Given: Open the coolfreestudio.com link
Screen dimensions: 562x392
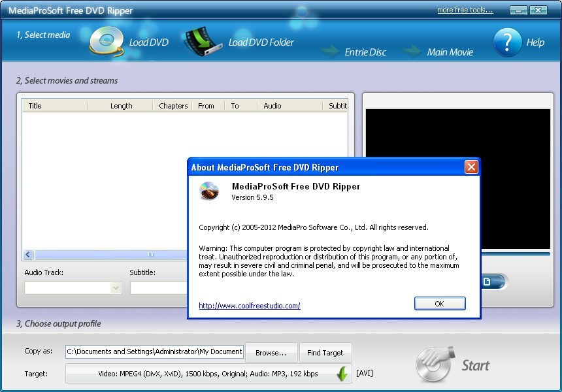Looking at the screenshot, I should [248, 305].
